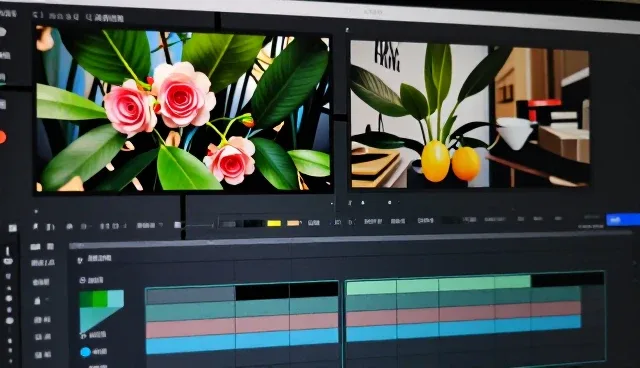Select first light-green clip in right clip group
Image resolution: width=640 pixels, height=368 pixels.
coord(371,288)
